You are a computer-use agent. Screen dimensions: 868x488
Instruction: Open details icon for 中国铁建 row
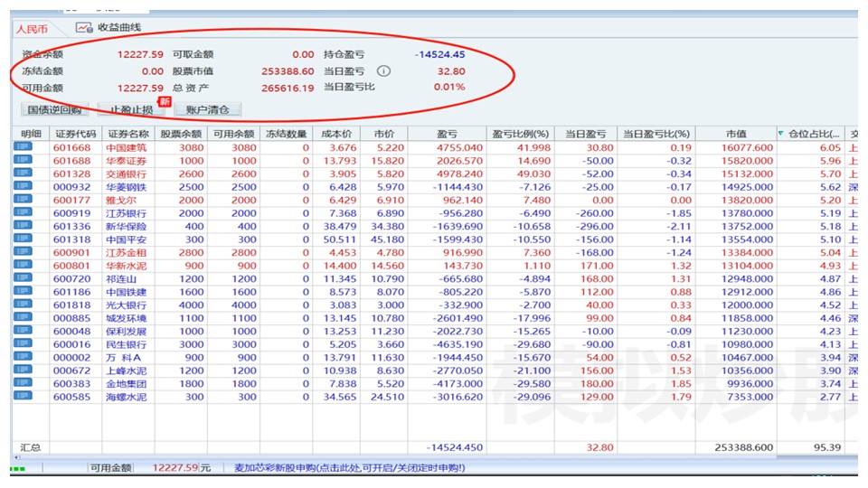(23, 291)
